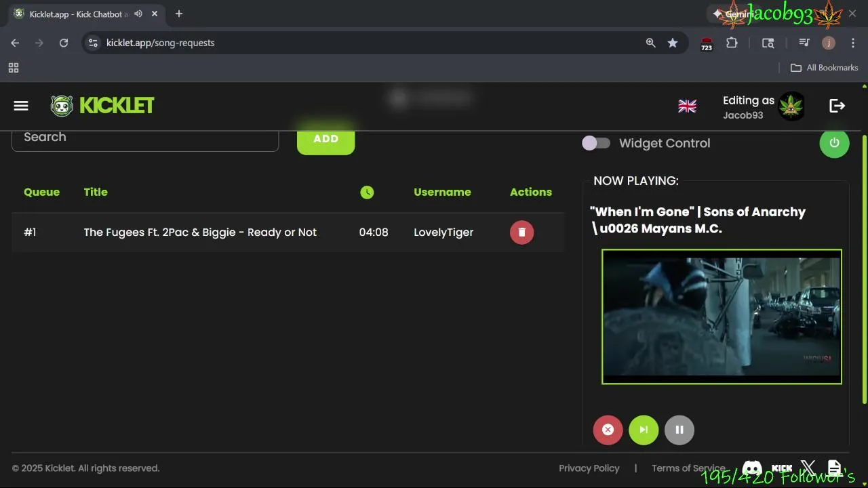Click the logout icon
Image resolution: width=868 pixels, height=488 pixels.
(x=837, y=106)
